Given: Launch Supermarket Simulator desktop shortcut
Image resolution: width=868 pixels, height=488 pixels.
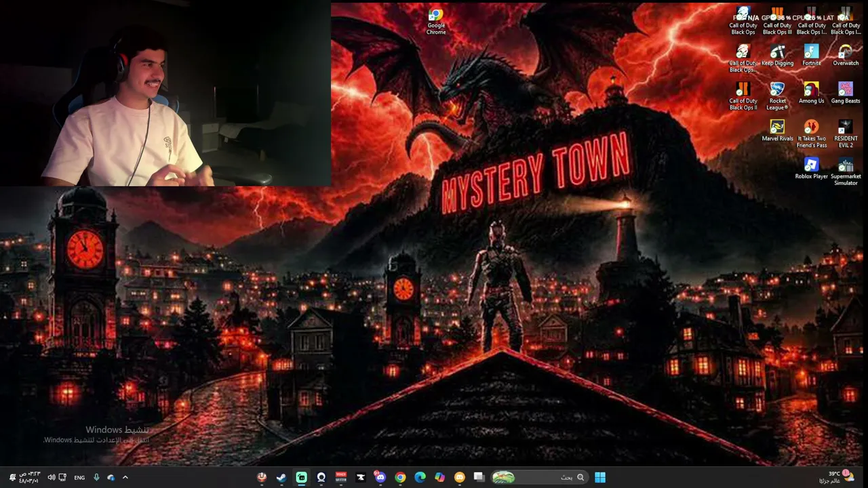Looking at the screenshot, I should pyautogui.click(x=846, y=172).
